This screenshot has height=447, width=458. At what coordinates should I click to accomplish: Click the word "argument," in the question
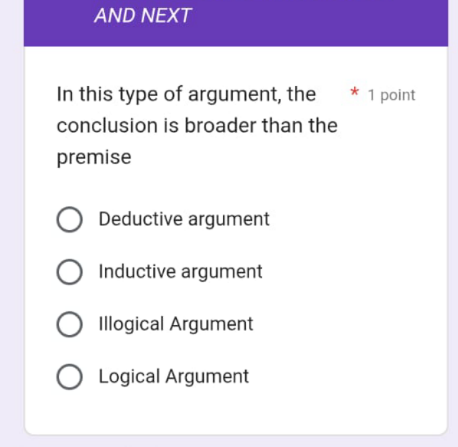[235, 95]
